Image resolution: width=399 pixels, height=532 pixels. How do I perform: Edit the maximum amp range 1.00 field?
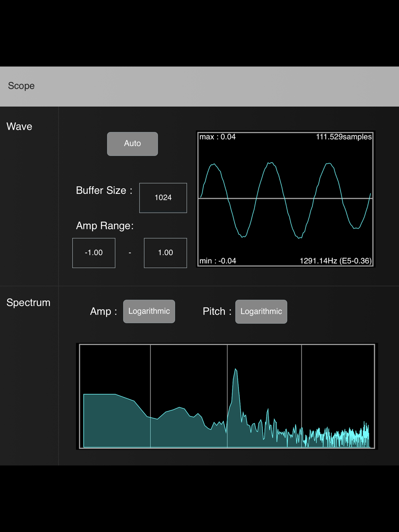(x=166, y=253)
